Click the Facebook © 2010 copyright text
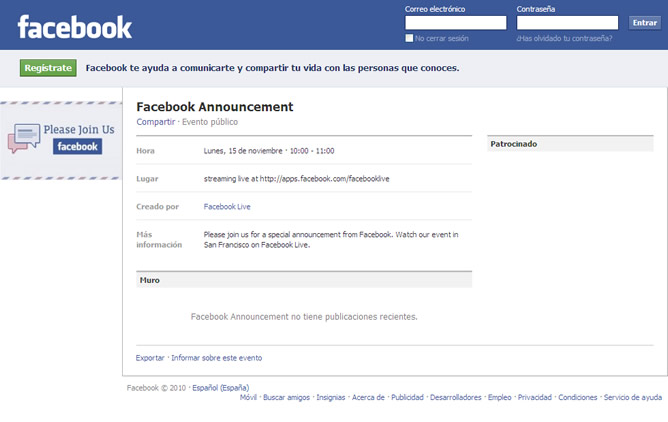Screen dimensions: 668x422 click(156, 388)
